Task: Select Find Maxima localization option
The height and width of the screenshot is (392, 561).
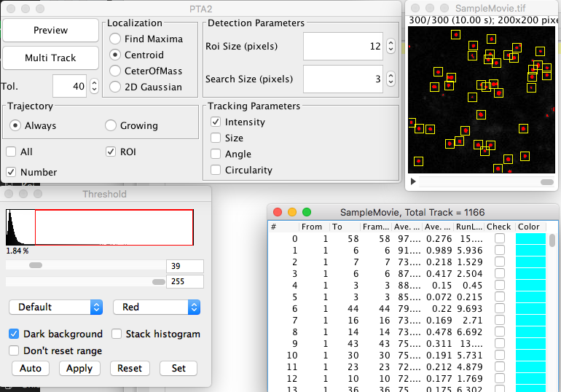Action: point(115,39)
